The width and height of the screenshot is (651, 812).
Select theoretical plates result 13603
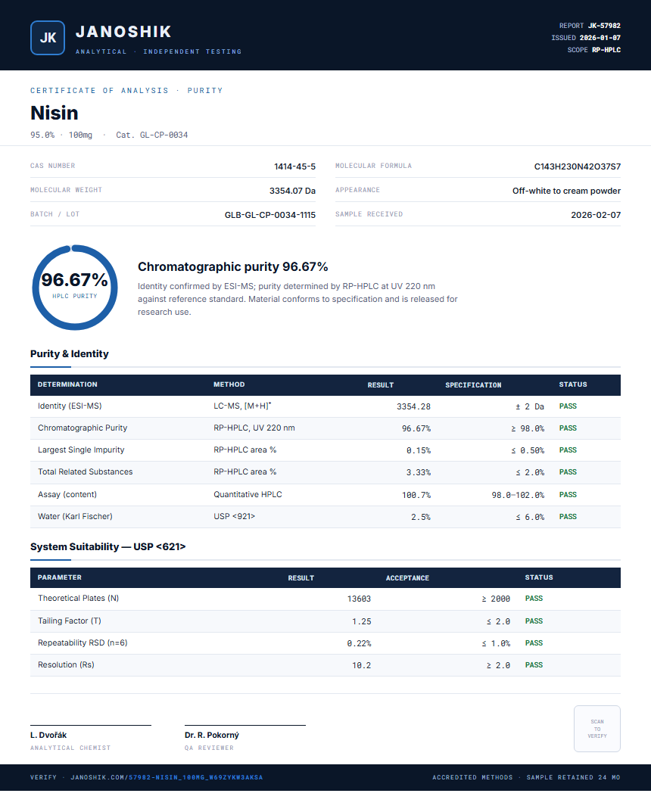pyautogui.click(x=359, y=599)
